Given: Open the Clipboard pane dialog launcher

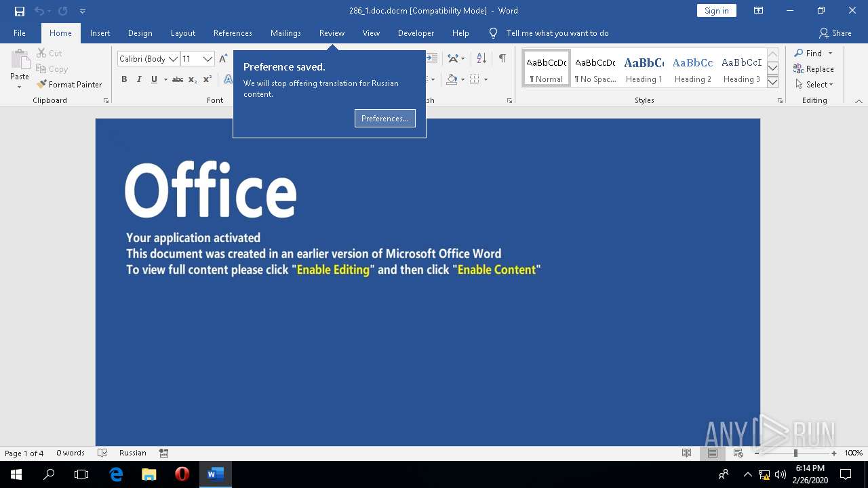Looking at the screenshot, I should coord(106,101).
